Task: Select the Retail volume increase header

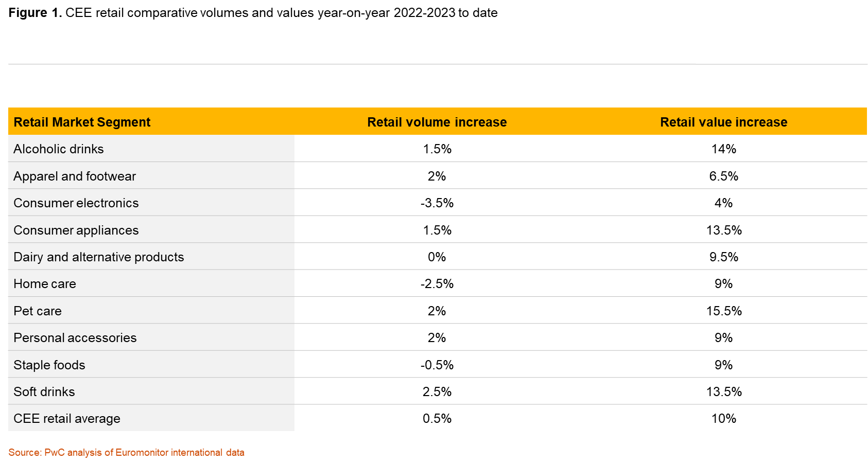Action: pos(437,122)
